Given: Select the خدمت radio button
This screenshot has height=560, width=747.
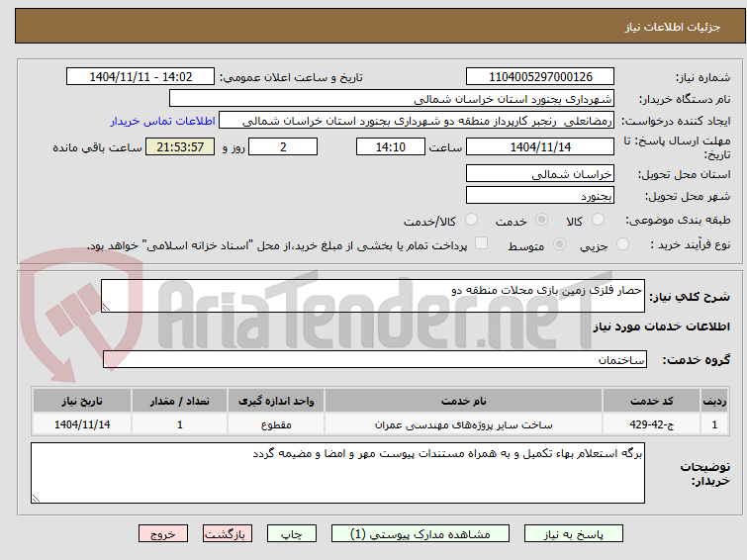Looking at the screenshot, I should (541, 220).
